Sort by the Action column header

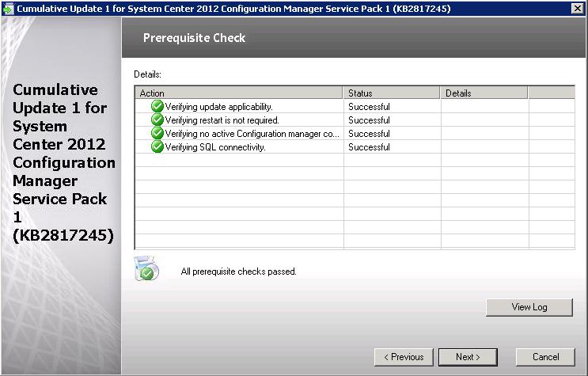pos(239,93)
